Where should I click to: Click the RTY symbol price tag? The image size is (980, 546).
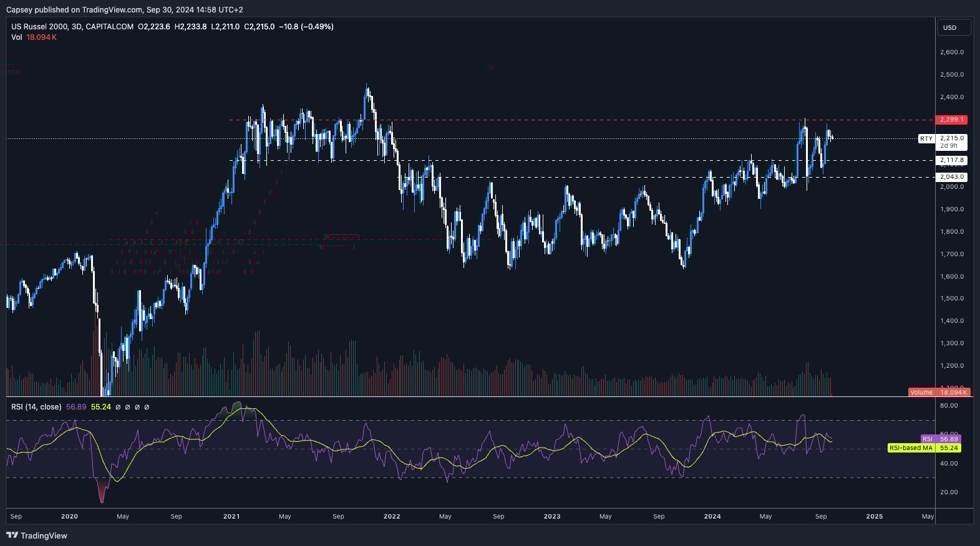pyautogui.click(x=926, y=139)
